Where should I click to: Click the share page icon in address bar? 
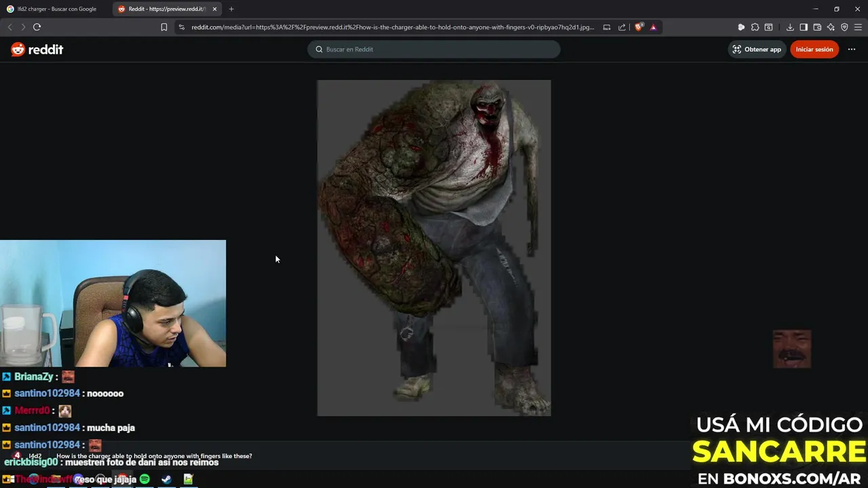point(622,27)
